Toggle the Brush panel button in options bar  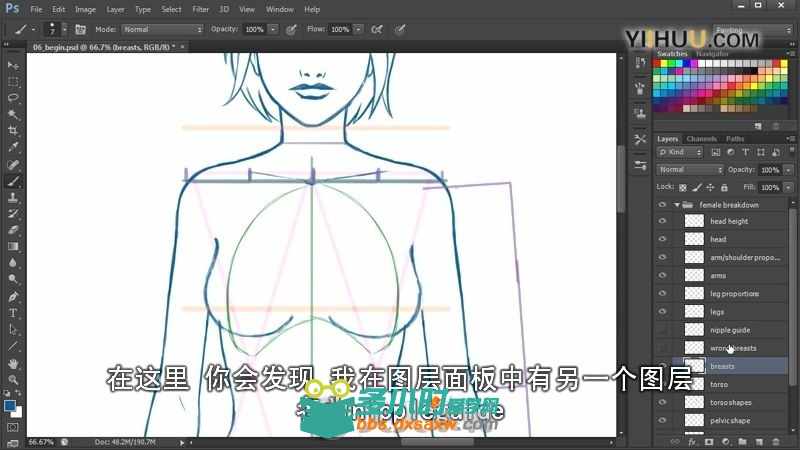tap(80, 30)
